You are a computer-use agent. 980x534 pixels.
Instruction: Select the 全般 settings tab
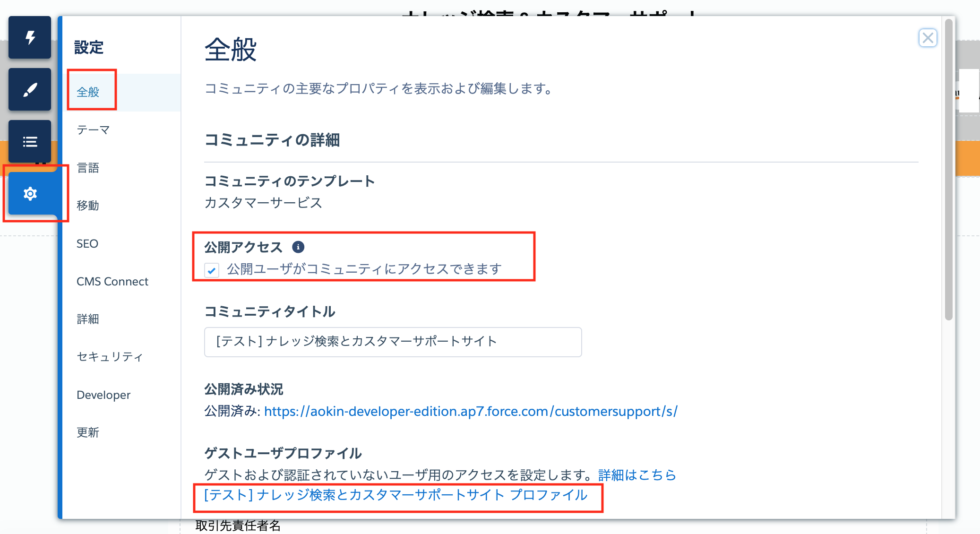pyautogui.click(x=88, y=92)
